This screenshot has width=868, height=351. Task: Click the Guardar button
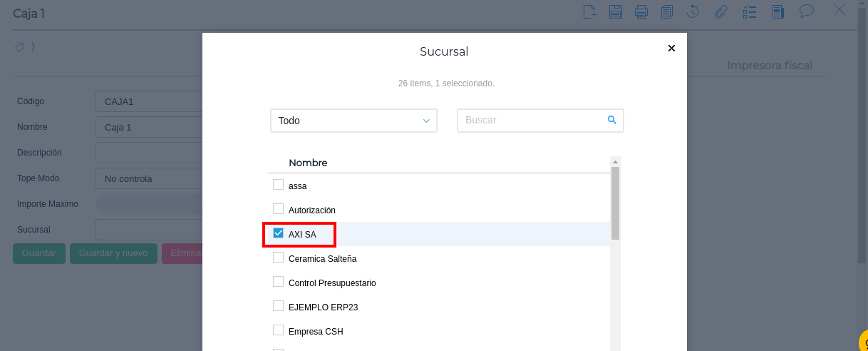(x=39, y=253)
